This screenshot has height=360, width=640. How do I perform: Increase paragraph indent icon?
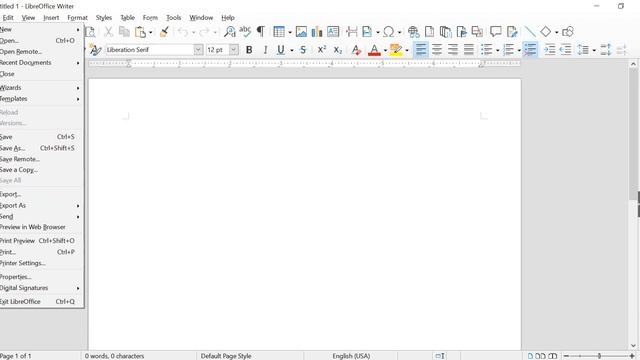tap(550, 50)
